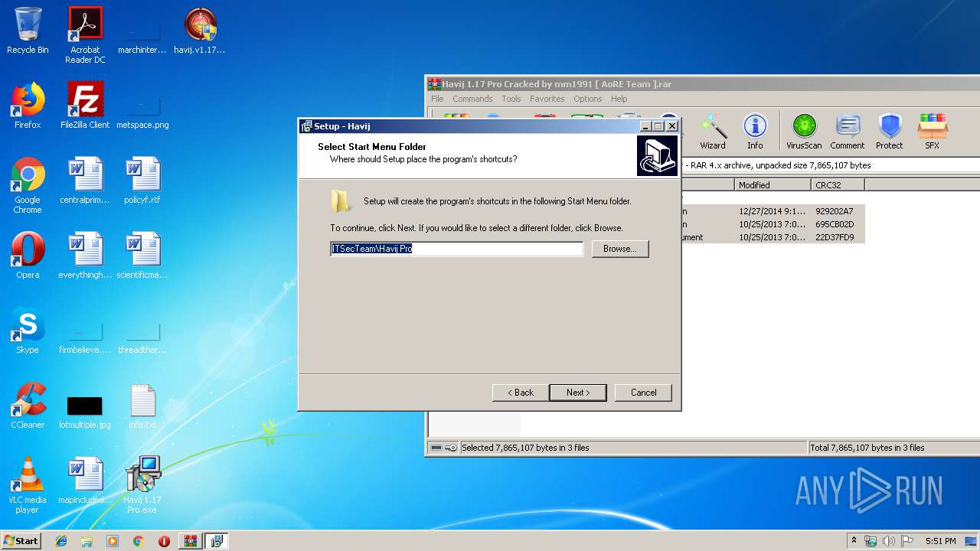Click Next in Havij setup
The width and height of the screenshot is (980, 551).
tap(578, 393)
